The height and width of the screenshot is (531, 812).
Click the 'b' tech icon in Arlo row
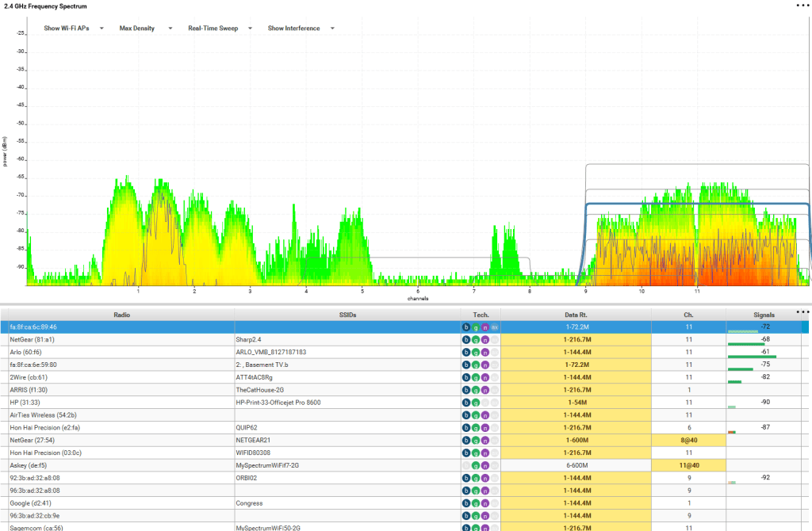click(x=466, y=352)
